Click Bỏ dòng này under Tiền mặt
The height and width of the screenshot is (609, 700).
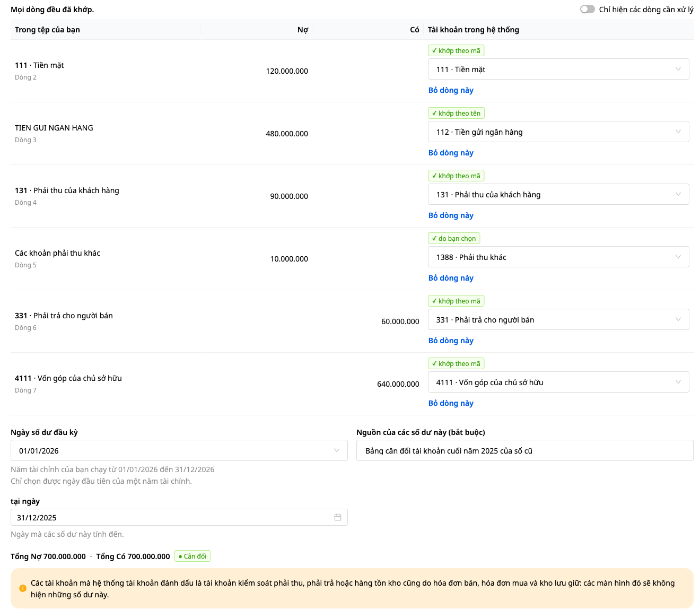(x=451, y=90)
